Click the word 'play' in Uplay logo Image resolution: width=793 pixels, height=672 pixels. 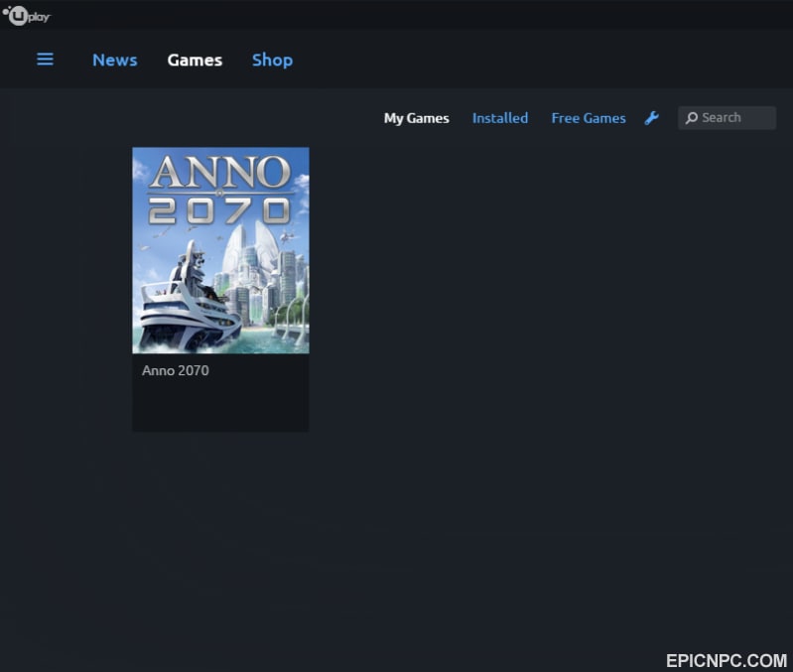tap(39, 17)
